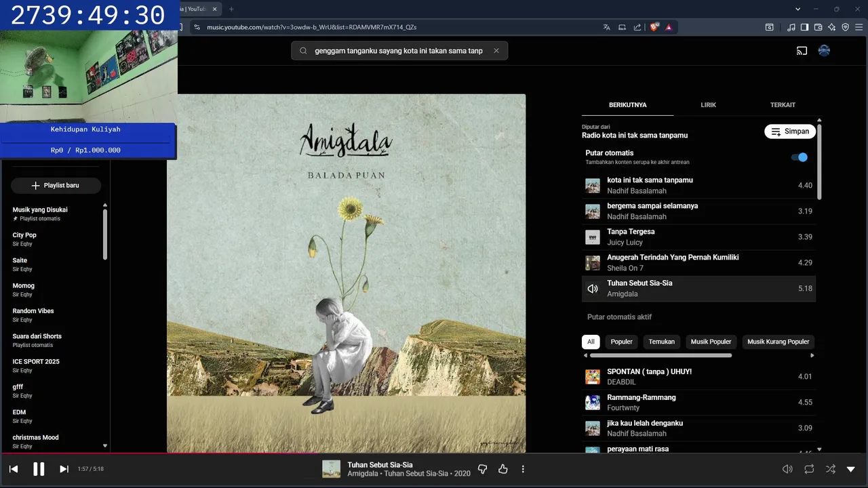Click the sidebar playlist scroll-down arrow
The image size is (868, 488).
point(105,446)
